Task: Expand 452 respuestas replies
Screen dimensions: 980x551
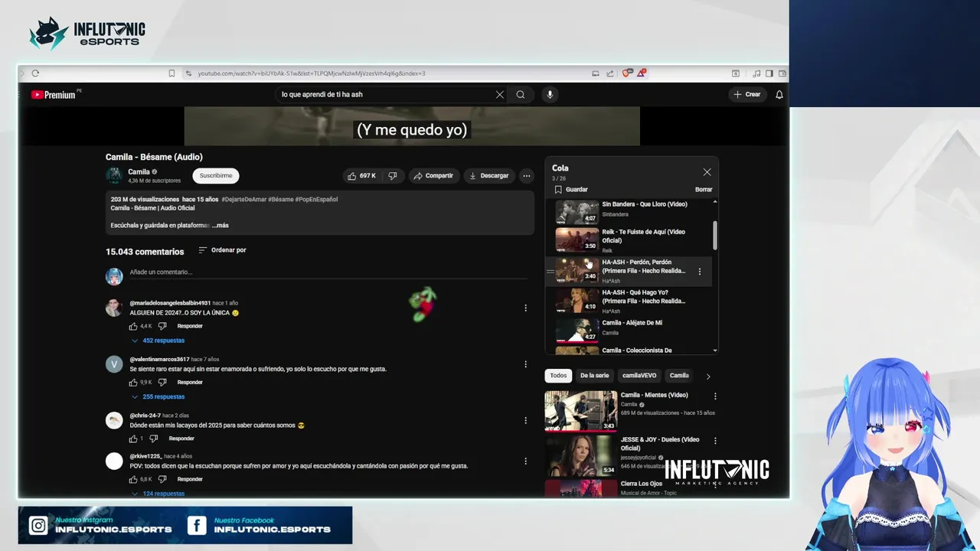Action: coord(158,341)
